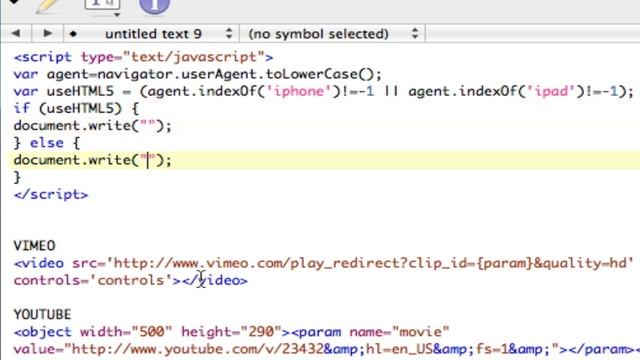Click the 'if (useHTML5) {' line
The width and height of the screenshot is (640, 360).
point(76,109)
